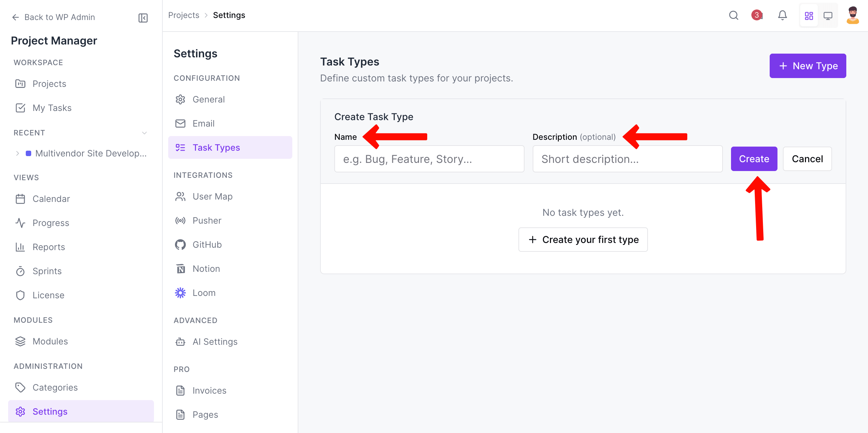Click the display monitor icon top right
Screen dimensions: 868x433
click(829, 15)
